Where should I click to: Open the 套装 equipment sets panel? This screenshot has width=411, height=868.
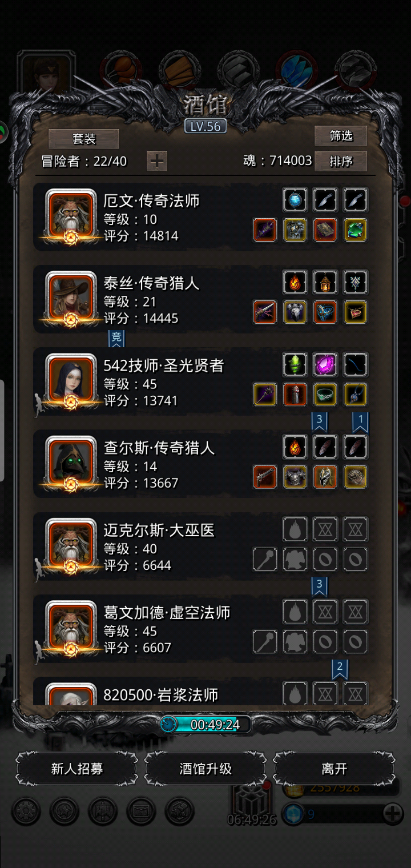pyautogui.click(x=84, y=139)
